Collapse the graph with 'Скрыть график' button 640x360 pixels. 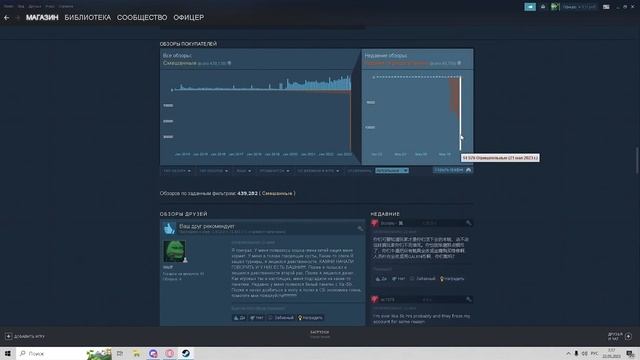click(x=453, y=170)
